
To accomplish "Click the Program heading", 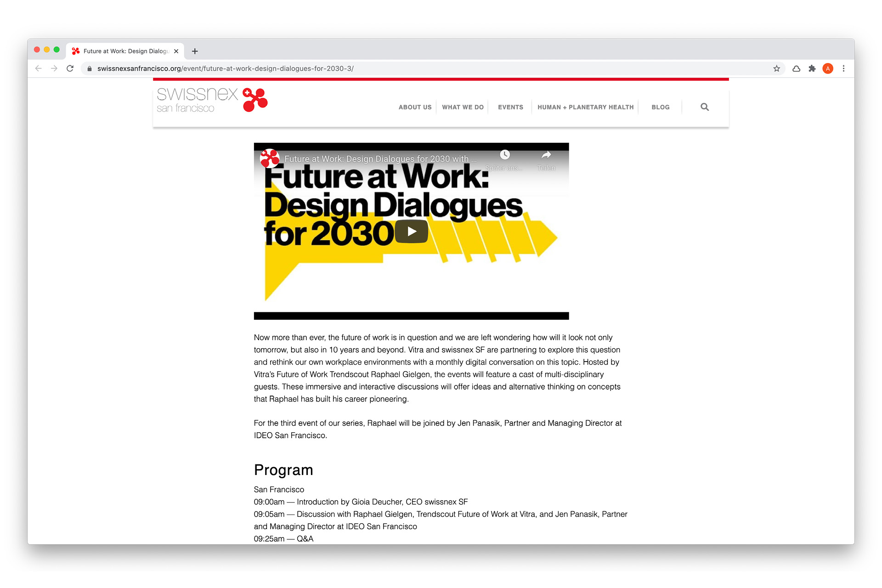I will tap(283, 470).
